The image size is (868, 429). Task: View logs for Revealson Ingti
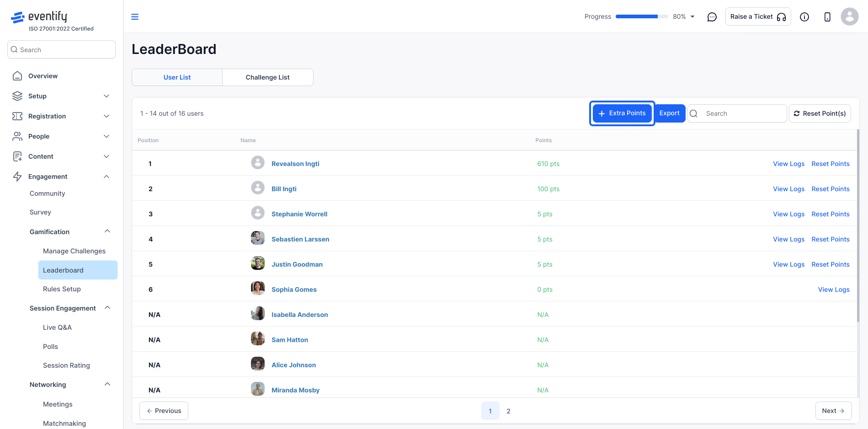click(788, 164)
